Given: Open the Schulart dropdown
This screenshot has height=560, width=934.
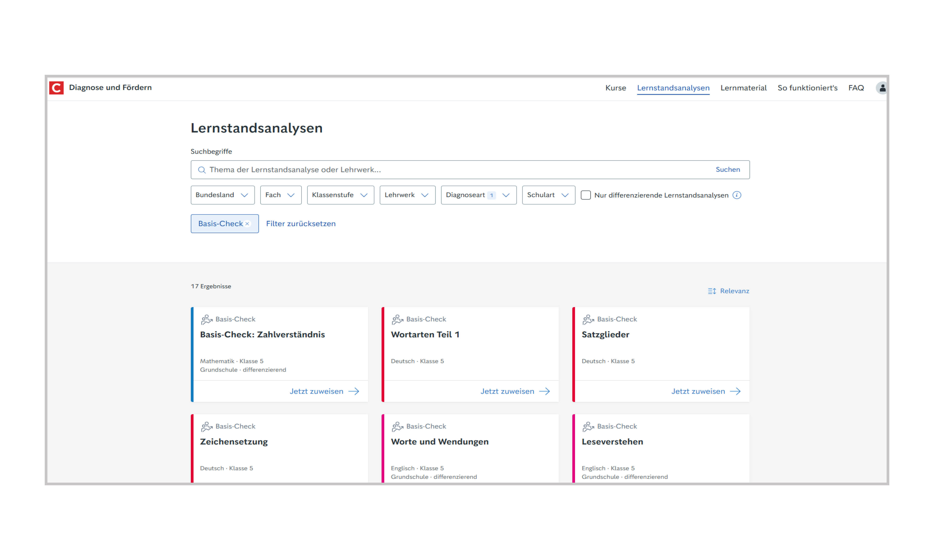Looking at the screenshot, I should (548, 195).
